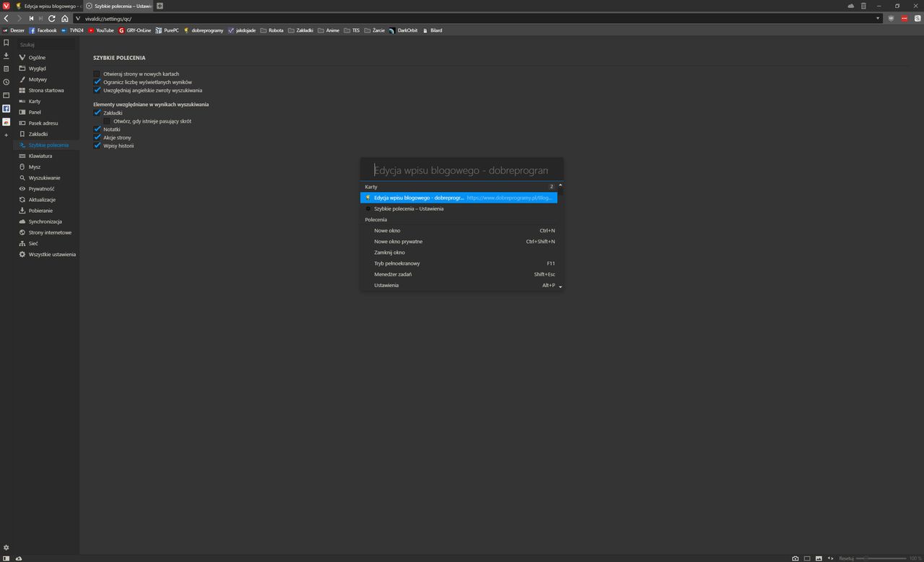Go to the home page
The height and width of the screenshot is (562, 924).
(65, 18)
